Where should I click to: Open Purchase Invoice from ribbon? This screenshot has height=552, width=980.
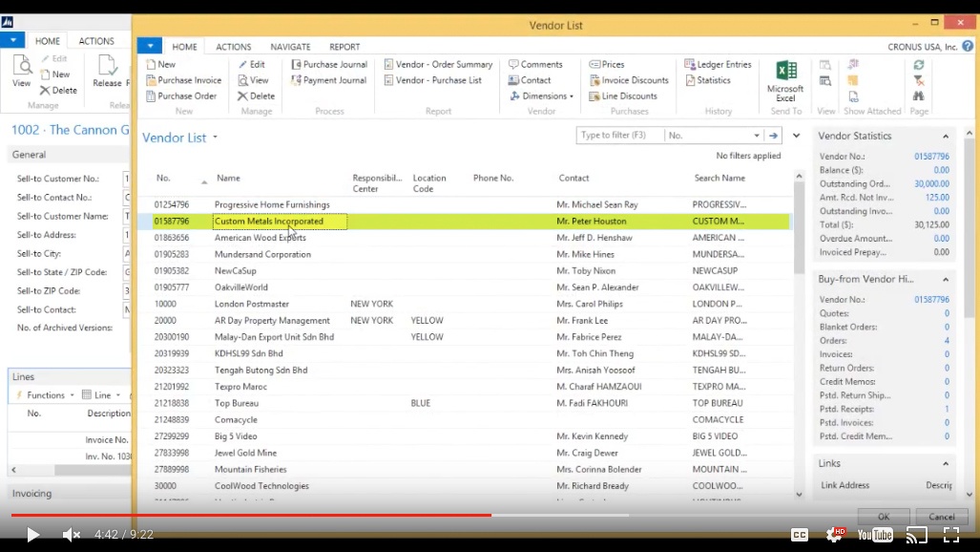pyautogui.click(x=184, y=80)
